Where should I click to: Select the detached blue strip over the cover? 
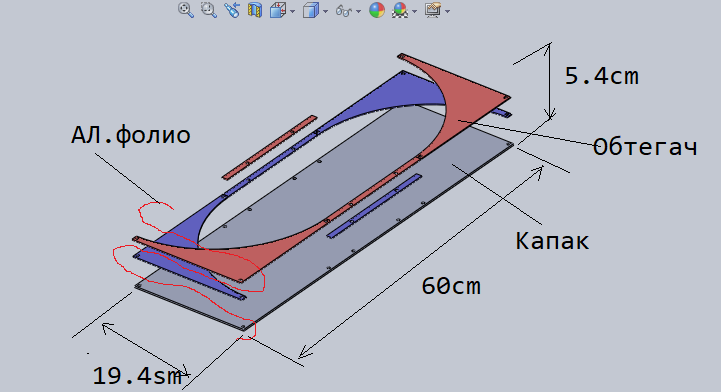[x=374, y=206]
